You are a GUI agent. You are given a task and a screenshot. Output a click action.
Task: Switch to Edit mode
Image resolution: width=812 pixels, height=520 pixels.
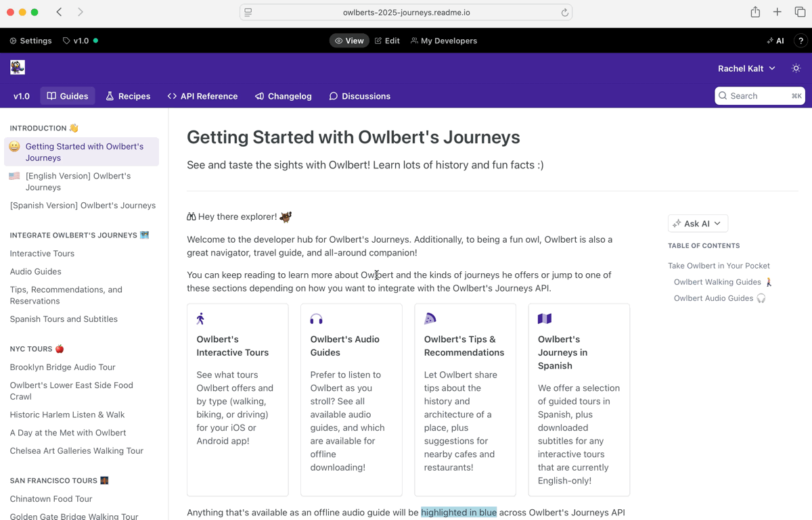click(387, 41)
